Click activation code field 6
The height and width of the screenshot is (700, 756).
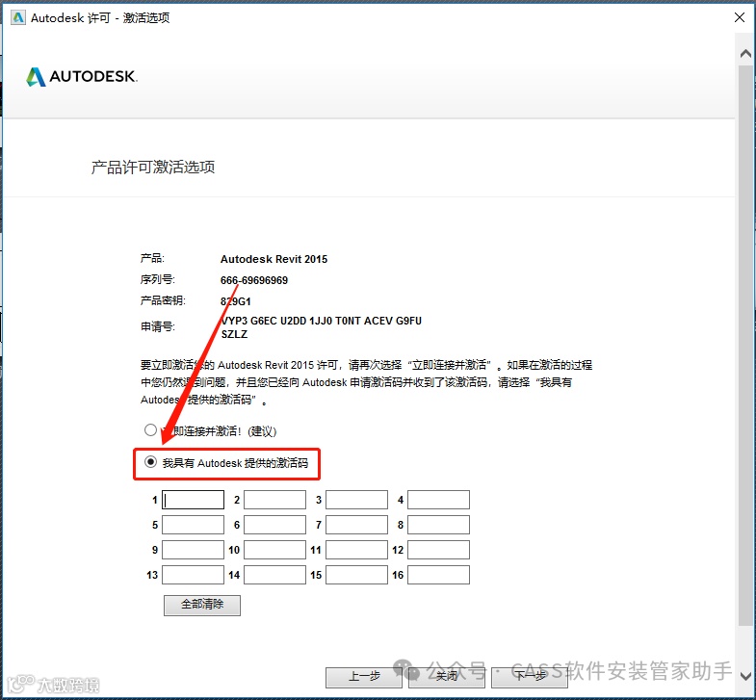click(274, 525)
